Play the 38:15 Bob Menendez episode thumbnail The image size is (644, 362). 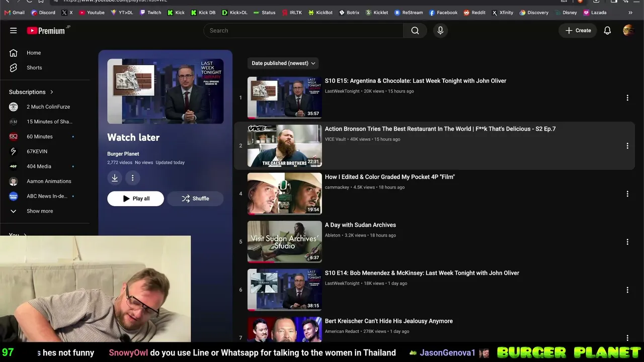pyautogui.click(x=285, y=290)
